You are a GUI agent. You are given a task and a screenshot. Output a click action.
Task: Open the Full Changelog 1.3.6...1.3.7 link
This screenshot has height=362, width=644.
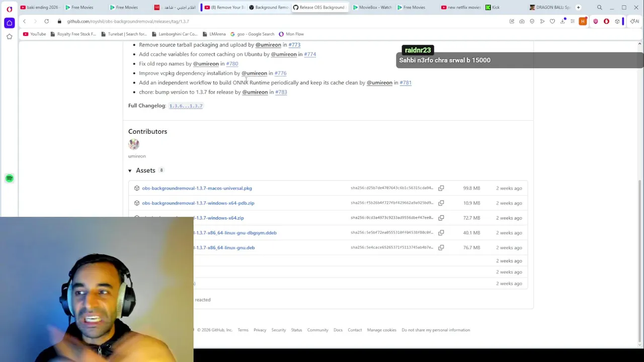click(x=186, y=106)
